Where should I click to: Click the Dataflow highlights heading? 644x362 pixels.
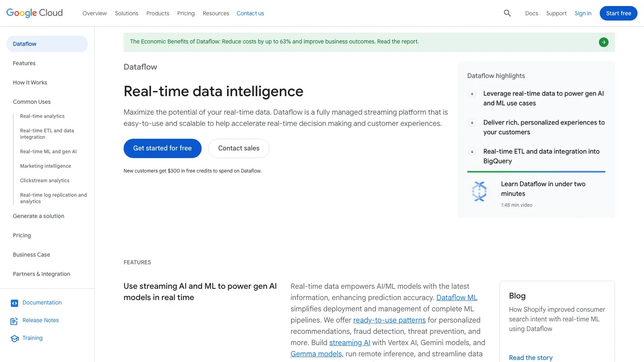pos(496,76)
